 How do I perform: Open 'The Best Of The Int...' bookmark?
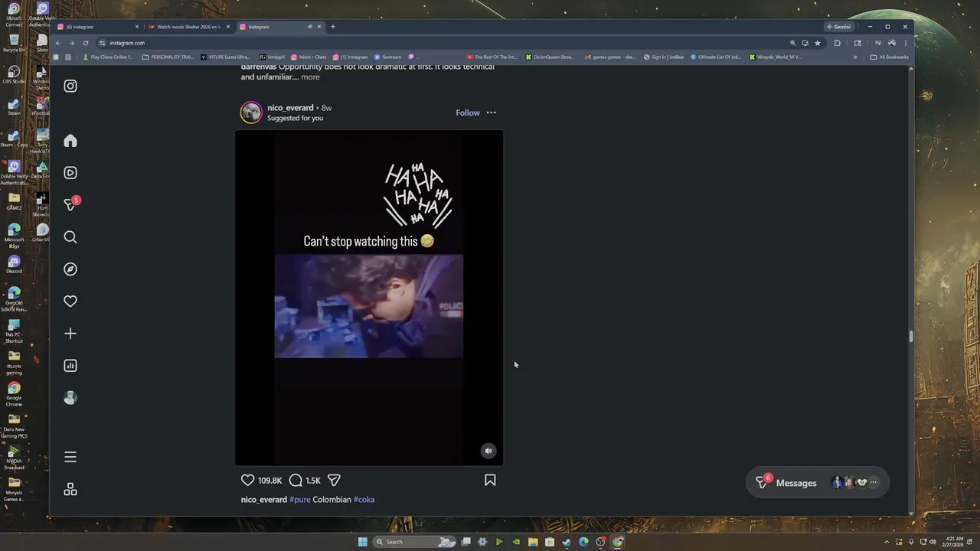[492, 57]
